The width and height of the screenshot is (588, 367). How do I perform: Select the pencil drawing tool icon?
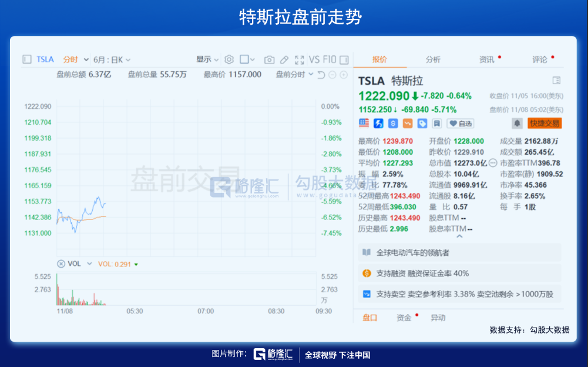[x=284, y=59]
